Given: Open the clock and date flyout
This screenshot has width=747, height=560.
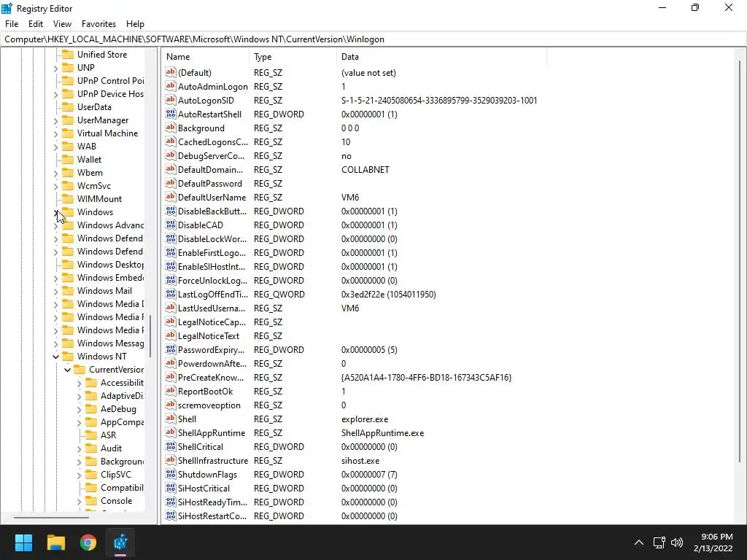Looking at the screenshot, I should [x=713, y=542].
